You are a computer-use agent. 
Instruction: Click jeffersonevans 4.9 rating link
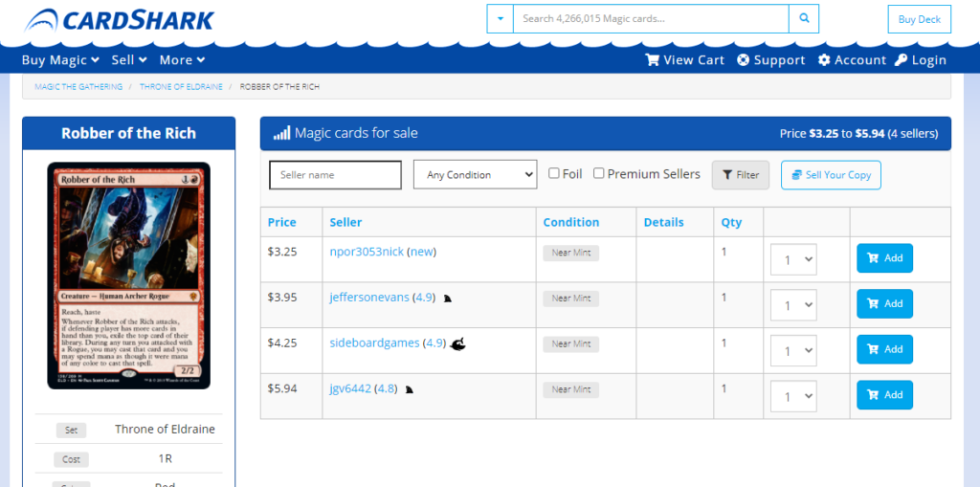pos(424,298)
